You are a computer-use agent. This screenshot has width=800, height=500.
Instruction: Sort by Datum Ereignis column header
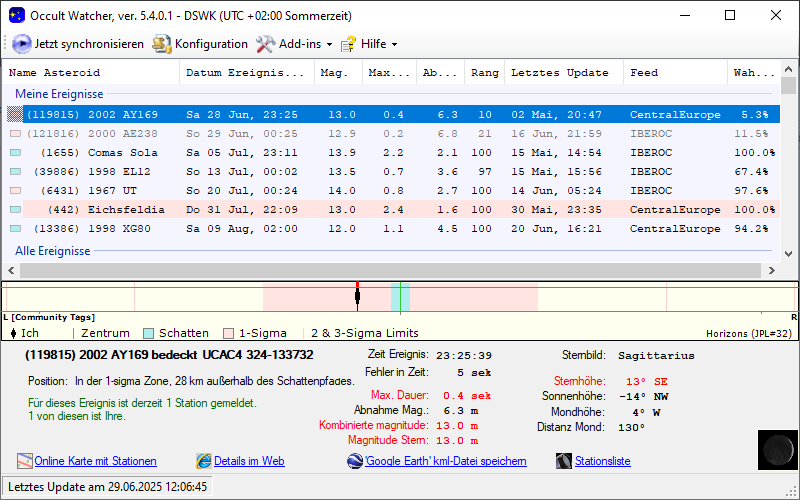click(244, 73)
